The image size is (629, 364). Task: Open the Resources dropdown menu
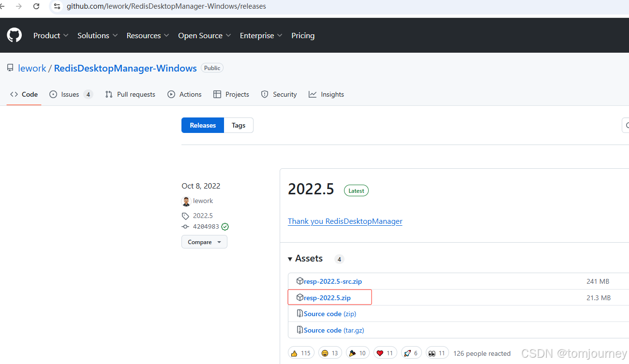pos(148,35)
